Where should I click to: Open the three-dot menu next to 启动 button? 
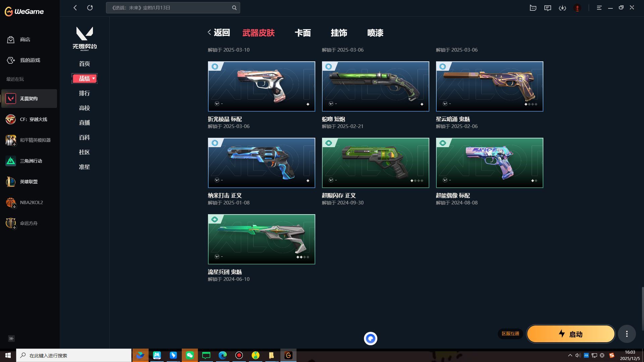pyautogui.click(x=627, y=334)
